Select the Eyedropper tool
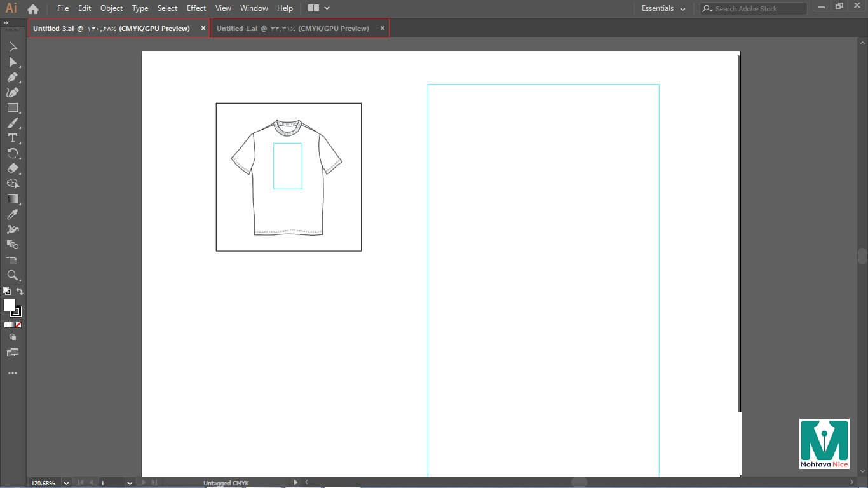 pos(12,215)
